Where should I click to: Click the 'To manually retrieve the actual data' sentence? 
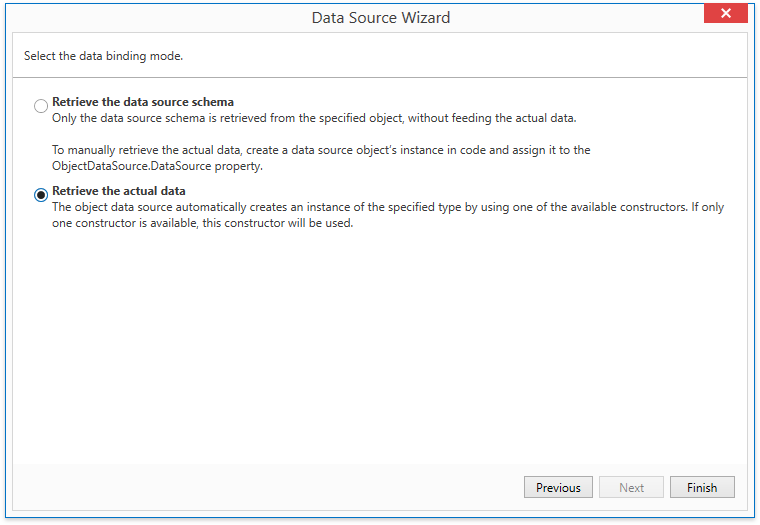coord(321,150)
